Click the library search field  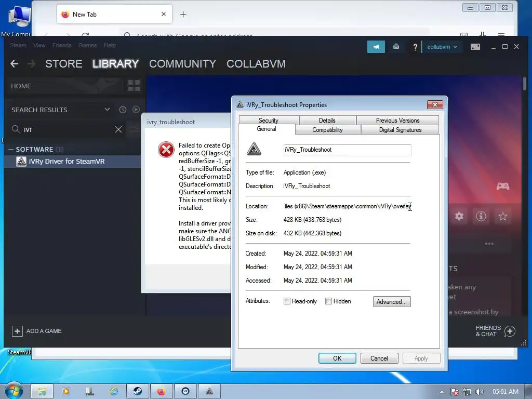point(68,129)
